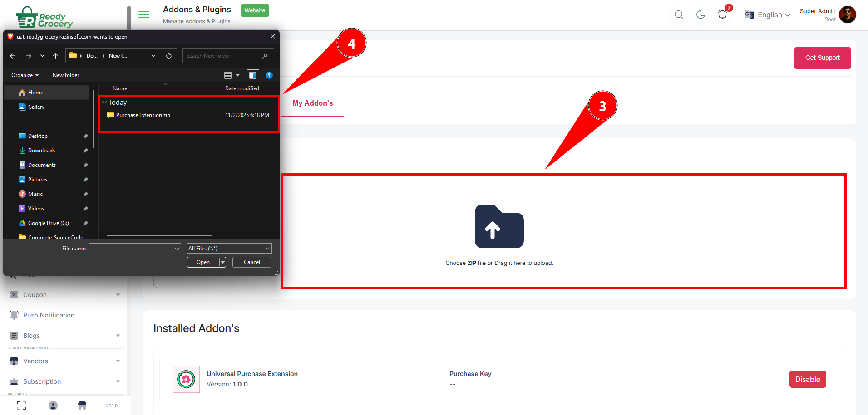Image resolution: width=868 pixels, height=415 pixels.
Task: Open the All Files type dropdown
Action: pos(229,249)
